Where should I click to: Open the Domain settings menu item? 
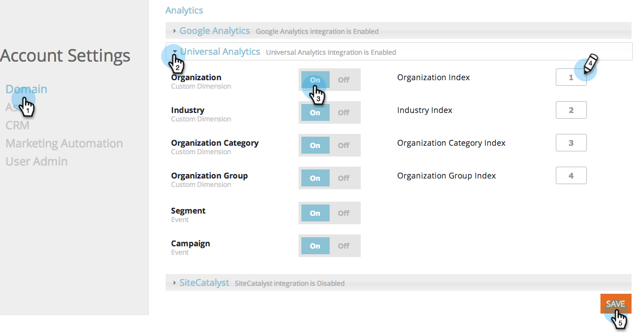click(x=26, y=89)
